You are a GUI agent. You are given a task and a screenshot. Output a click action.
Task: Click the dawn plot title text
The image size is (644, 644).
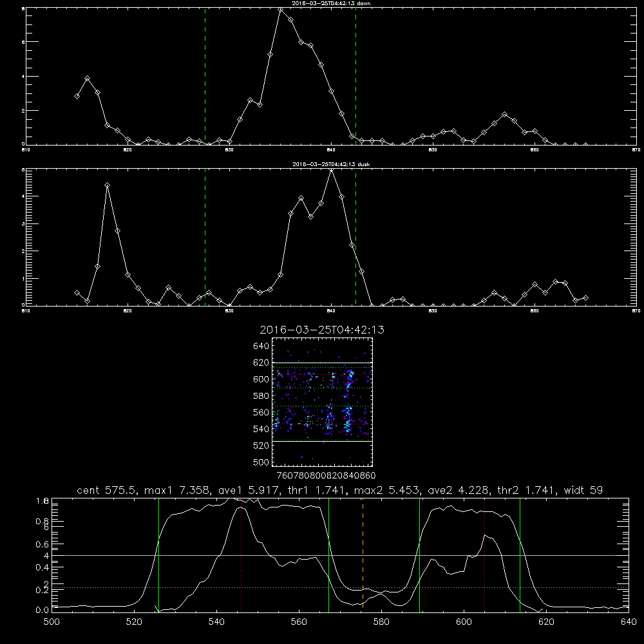[x=331, y=3]
